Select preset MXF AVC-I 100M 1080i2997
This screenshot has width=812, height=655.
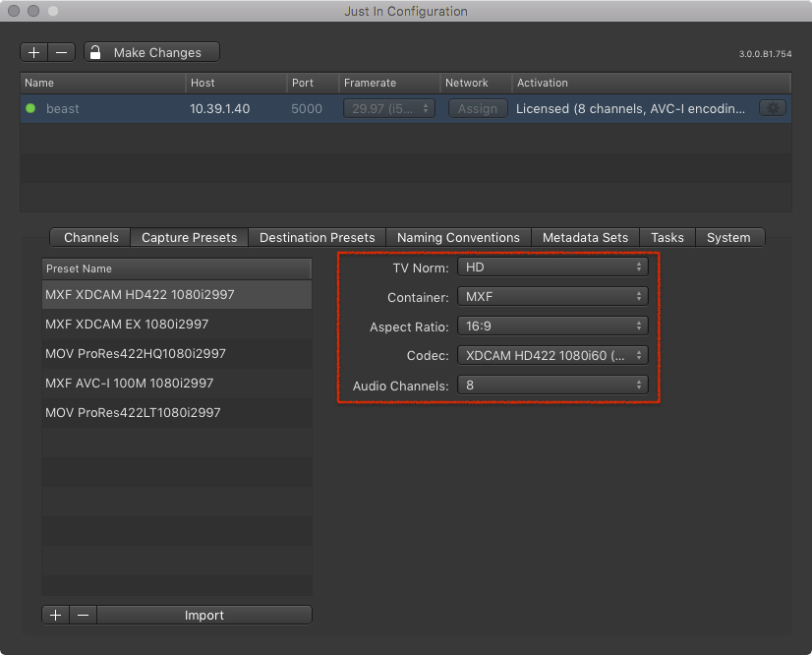177,384
